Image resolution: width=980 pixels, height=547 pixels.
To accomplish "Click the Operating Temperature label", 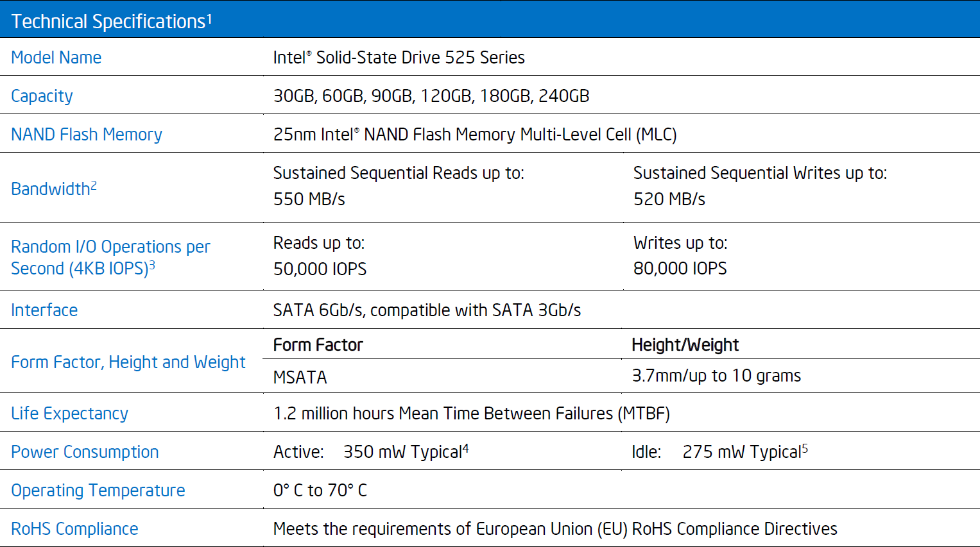I will pyautogui.click(x=98, y=491).
